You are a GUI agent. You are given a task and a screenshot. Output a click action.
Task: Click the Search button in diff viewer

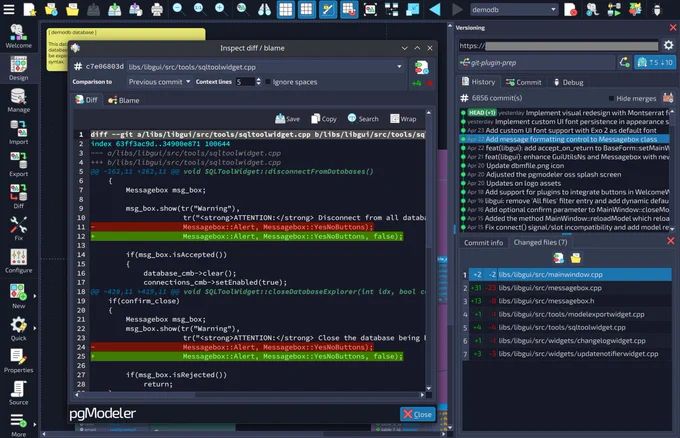pos(363,118)
